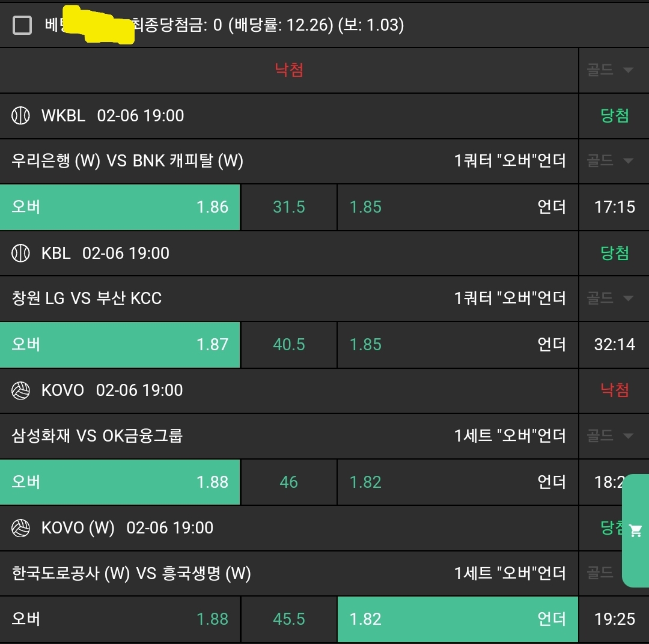Expand 골드 dropdown in 우리은행 match row
The image size is (649, 644).
[x=611, y=160]
